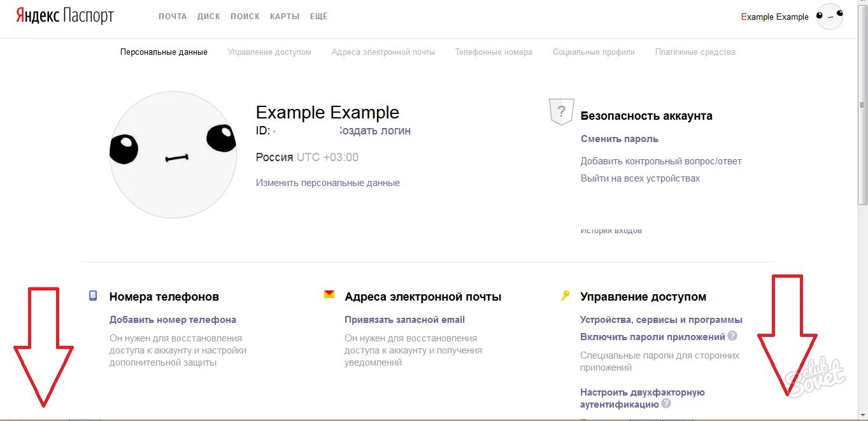Open Поиск in the top navigation

tap(245, 17)
